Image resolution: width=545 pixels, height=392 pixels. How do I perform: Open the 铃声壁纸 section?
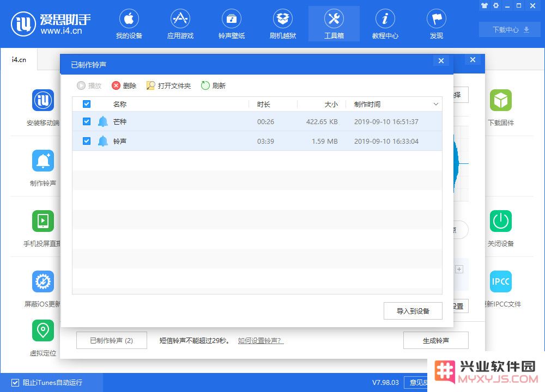pos(232,24)
